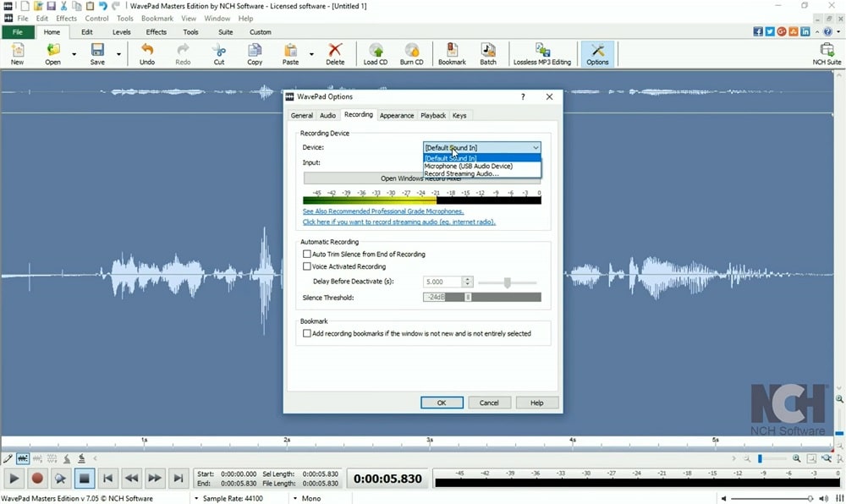Switch to the Appearance tab
The image size is (846, 504).
click(x=397, y=115)
